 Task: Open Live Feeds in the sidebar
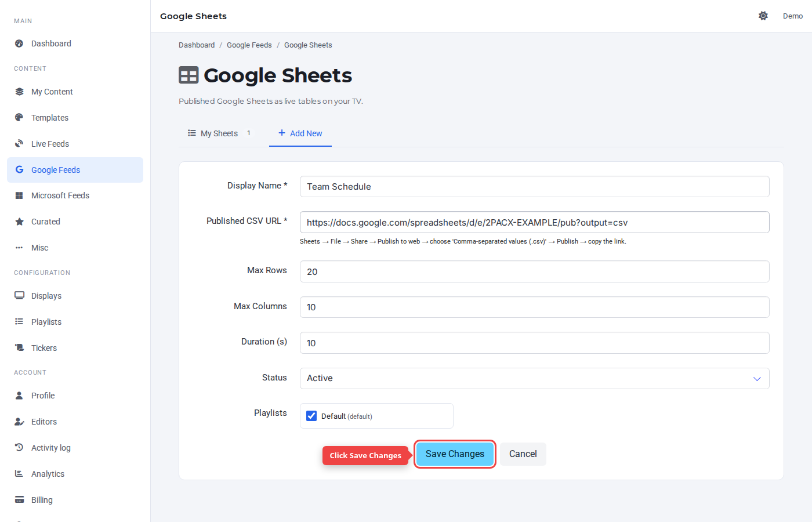tap(75, 144)
